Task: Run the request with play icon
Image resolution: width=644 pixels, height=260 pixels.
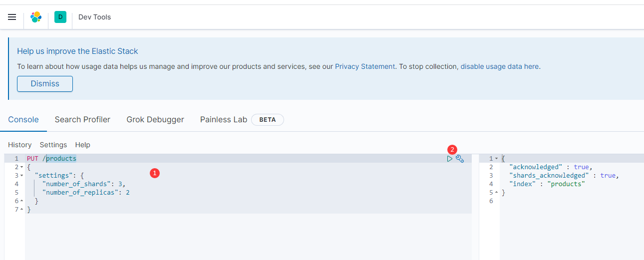Action: click(450, 159)
